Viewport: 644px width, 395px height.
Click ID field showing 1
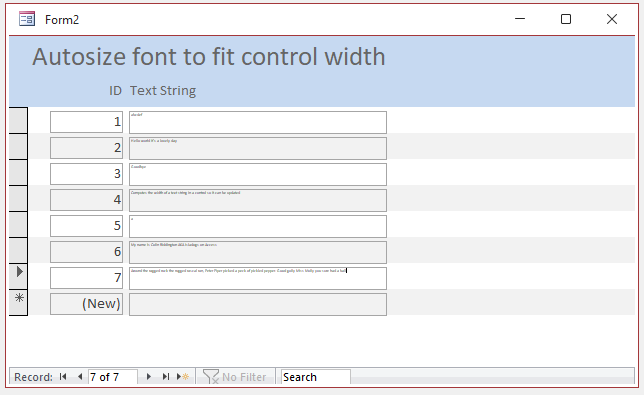click(86, 122)
